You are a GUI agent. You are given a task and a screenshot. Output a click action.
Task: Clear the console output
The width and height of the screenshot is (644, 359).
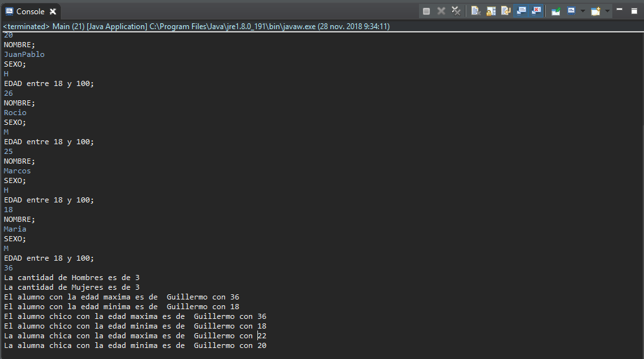(x=476, y=11)
